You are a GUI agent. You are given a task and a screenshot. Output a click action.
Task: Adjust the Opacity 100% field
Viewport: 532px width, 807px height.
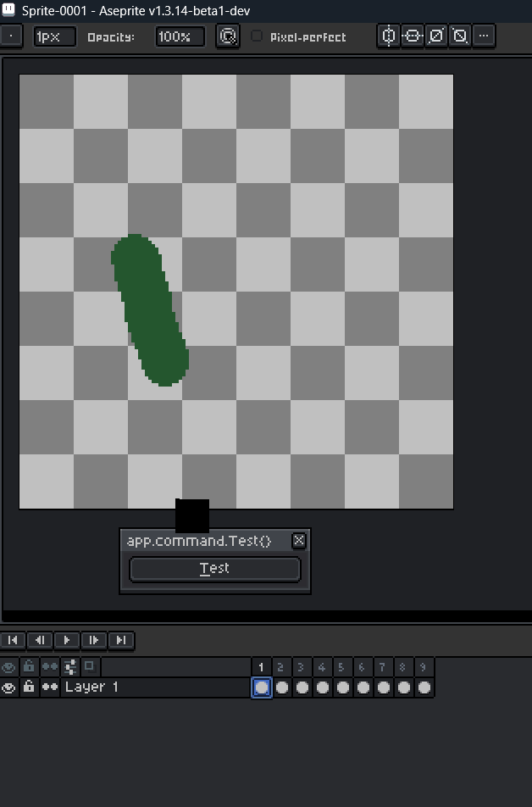pyautogui.click(x=180, y=37)
